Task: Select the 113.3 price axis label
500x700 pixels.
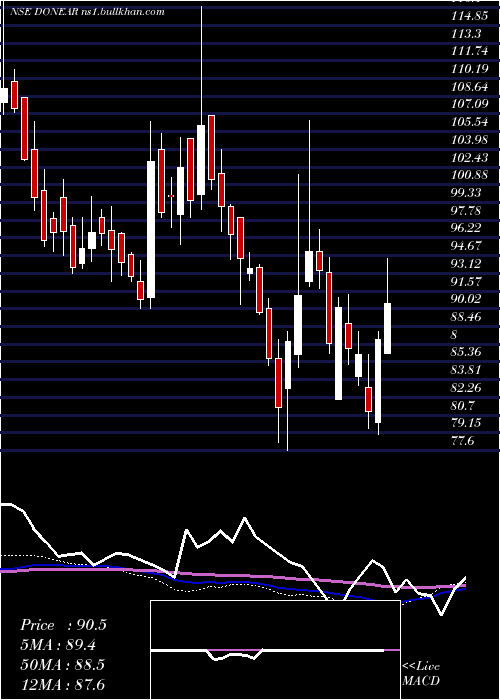Action: (x=465, y=33)
